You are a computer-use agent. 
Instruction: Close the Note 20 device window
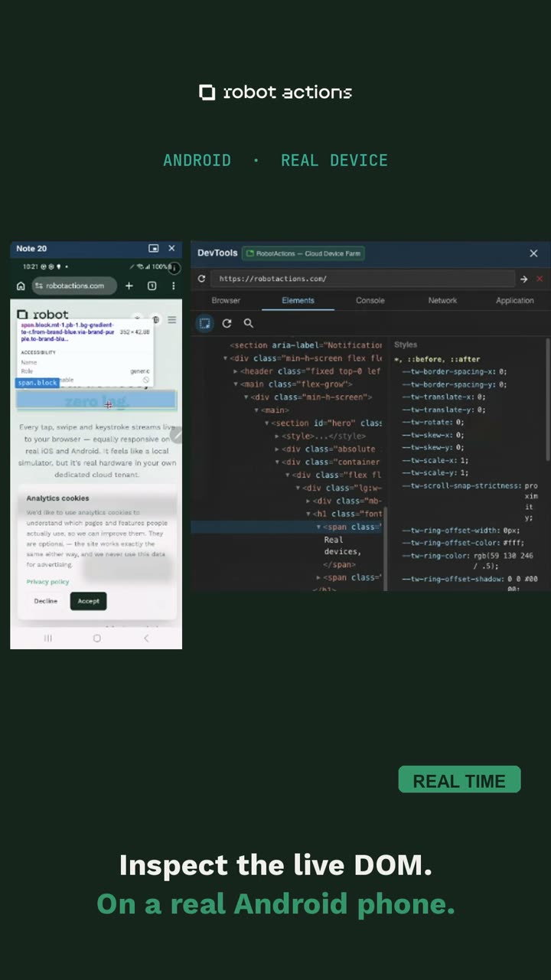[x=171, y=249]
